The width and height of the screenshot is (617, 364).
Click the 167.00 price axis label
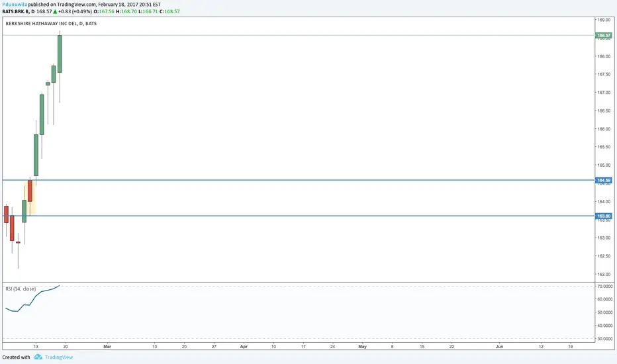pos(604,93)
